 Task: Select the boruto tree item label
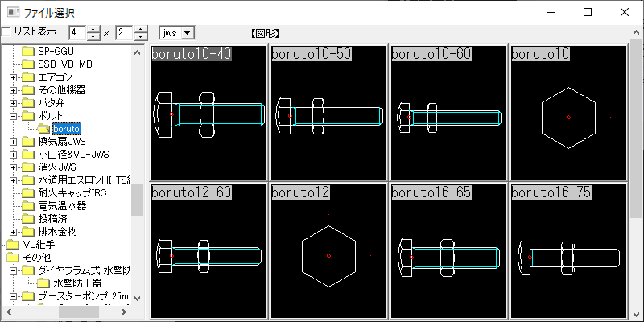(x=67, y=129)
